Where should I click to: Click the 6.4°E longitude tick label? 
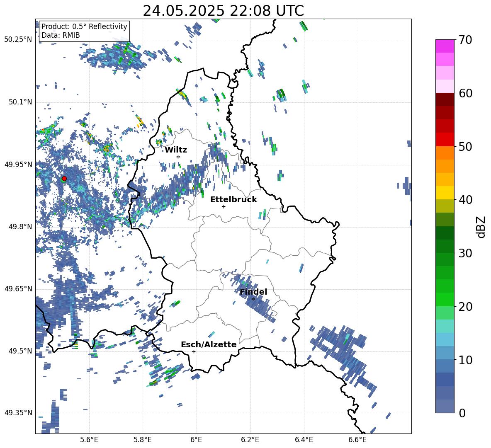tap(304, 440)
